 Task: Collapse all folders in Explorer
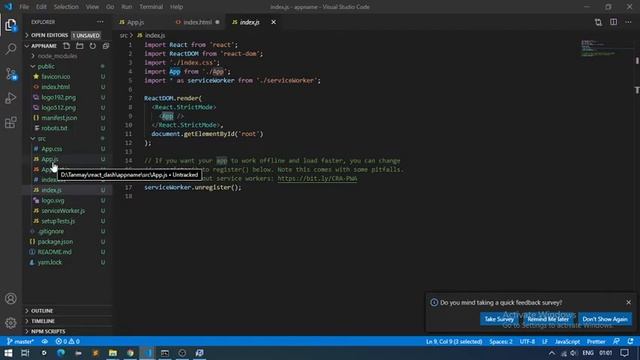tap(106, 46)
